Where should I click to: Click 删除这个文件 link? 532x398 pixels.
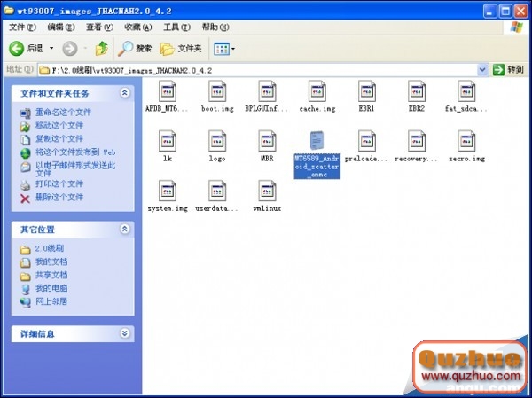59,197
